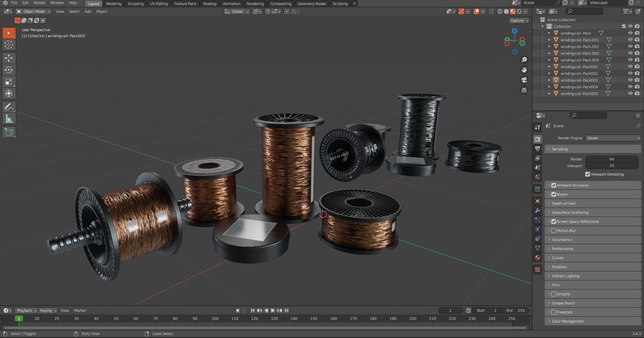Switch to solid viewport shading
The width and height of the screenshot is (644, 338).
coord(506,11)
